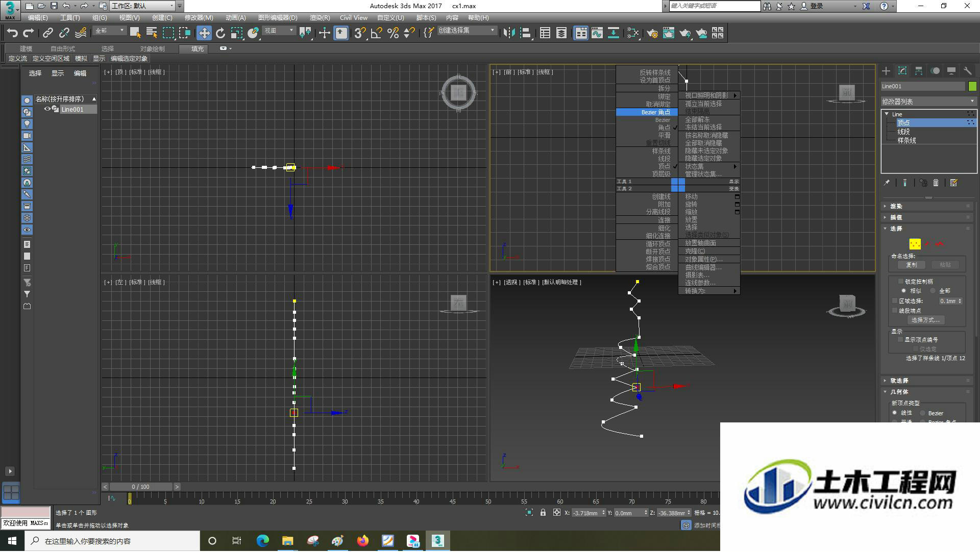Select yellow Vertex sub-object selection icon
980x552 pixels.
pos(915,244)
